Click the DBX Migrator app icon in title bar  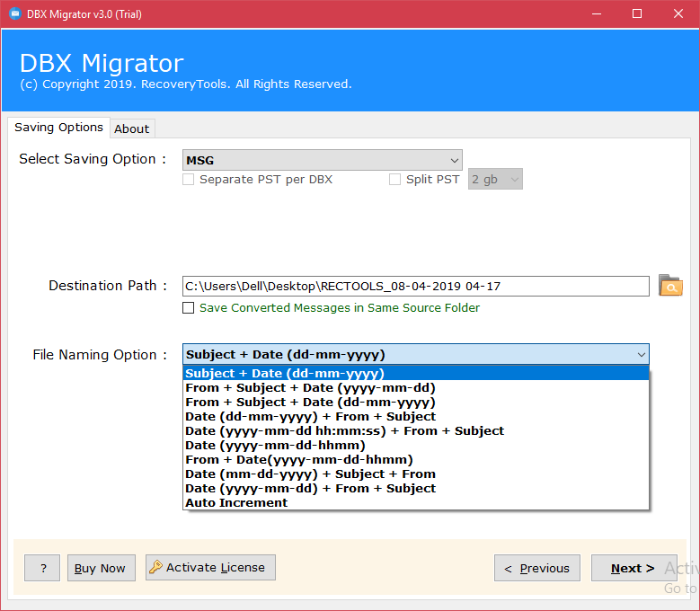click(x=15, y=13)
